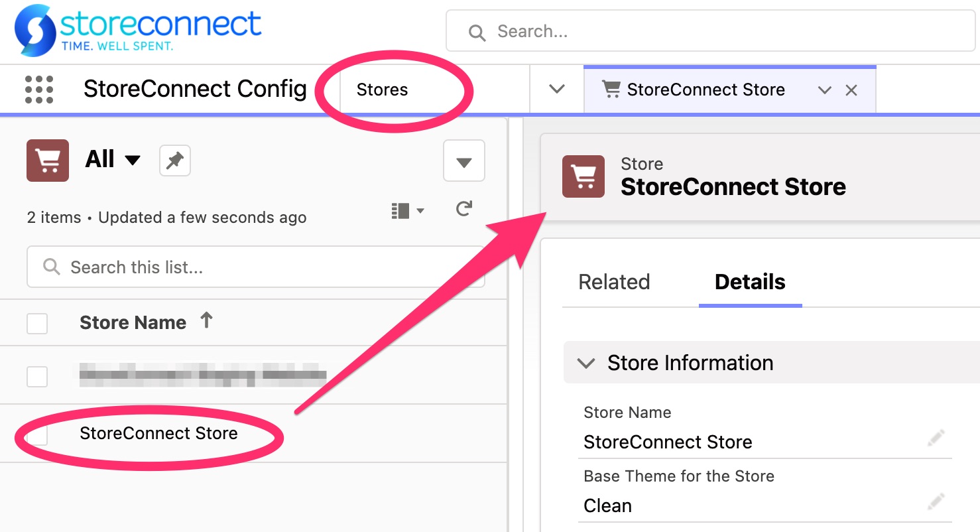
Task: Click inside the Search this list field
Action: pyautogui.click(x=255, y=267)
